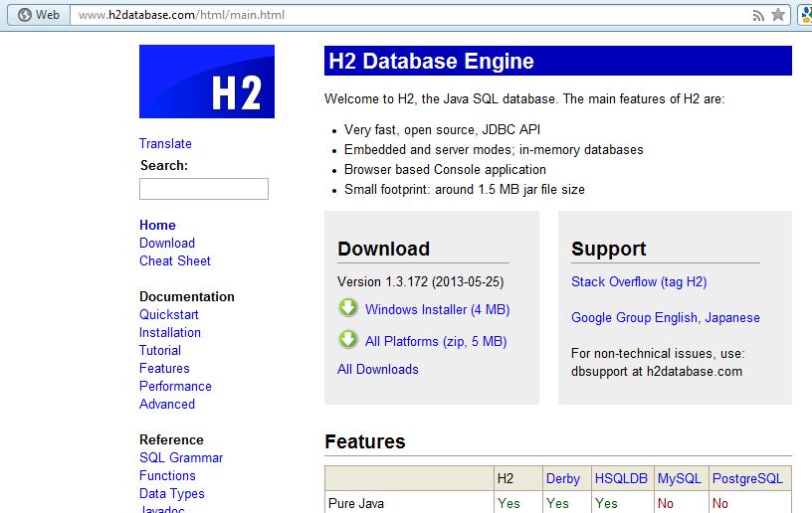Image resolution: width=812 pixels, height=513 pixels.
Task: Click inside the Search text box
Action: [x=204, y=189]
